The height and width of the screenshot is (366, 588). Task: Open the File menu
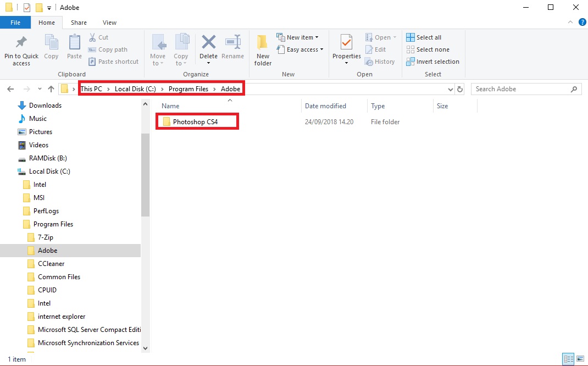15,23
